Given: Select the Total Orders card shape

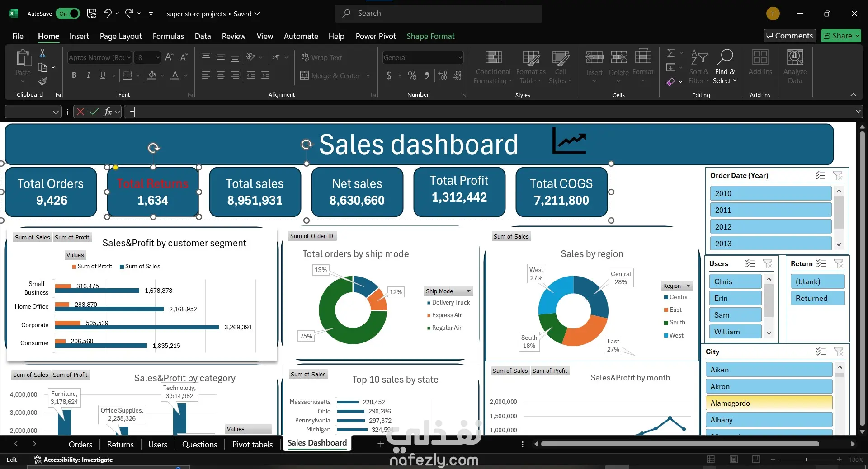Looking at the screenshot, I should (51, 192).
